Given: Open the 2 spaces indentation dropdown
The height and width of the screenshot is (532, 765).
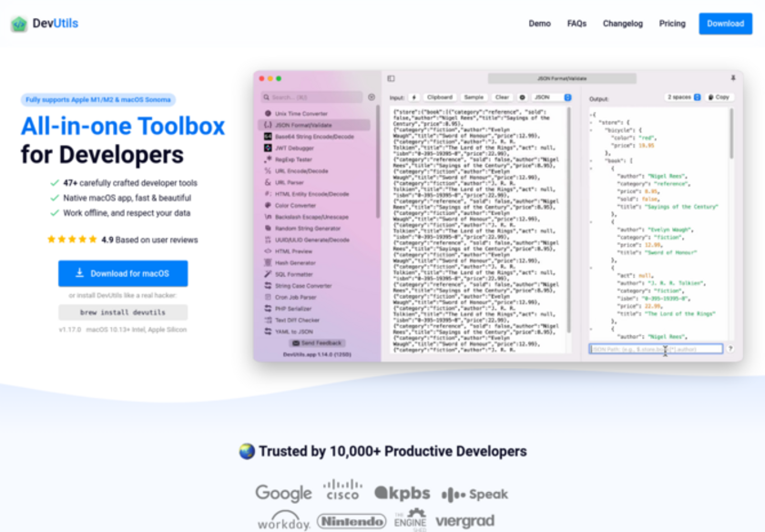Looking at the screenshot, I should (x=683, y=97).
